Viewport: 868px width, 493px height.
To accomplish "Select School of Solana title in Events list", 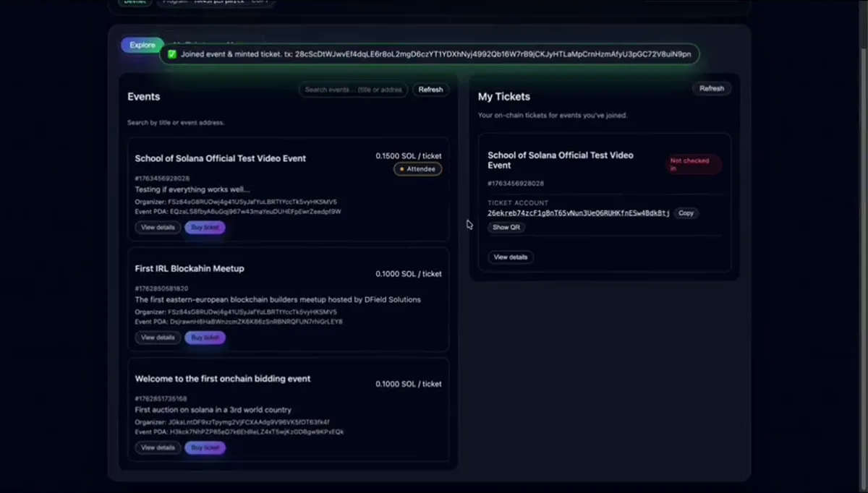I will [x=221, y=158].
